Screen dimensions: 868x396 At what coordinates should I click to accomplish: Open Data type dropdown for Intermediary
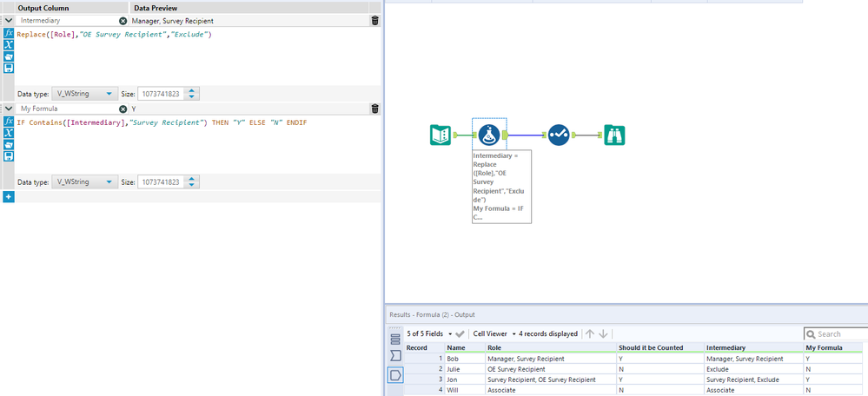click(84, 94)
